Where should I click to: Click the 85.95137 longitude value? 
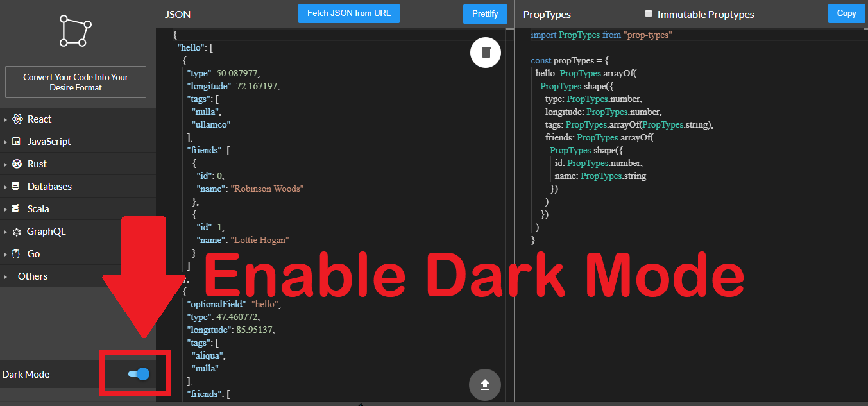(x=253, y=330)
